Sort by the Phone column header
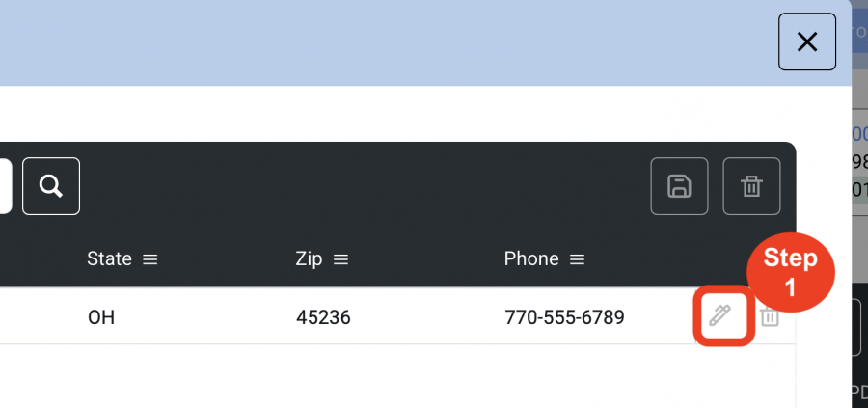This screenshot has height=408, width=868. pos(530,258)
